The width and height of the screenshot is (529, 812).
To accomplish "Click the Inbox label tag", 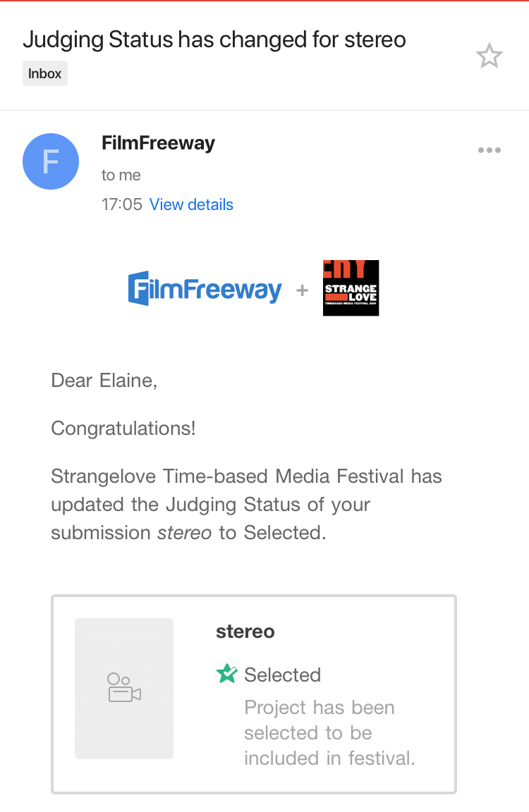I will click(x=45, y=73).
